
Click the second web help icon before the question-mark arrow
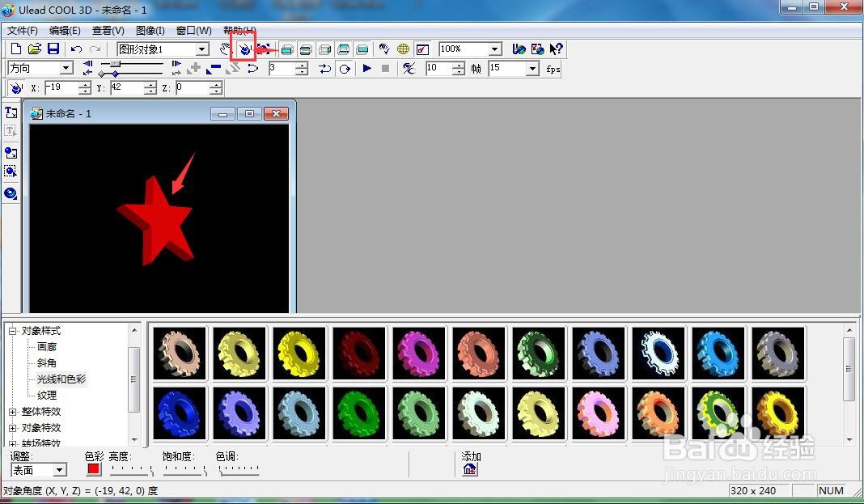tap(537, 49)
